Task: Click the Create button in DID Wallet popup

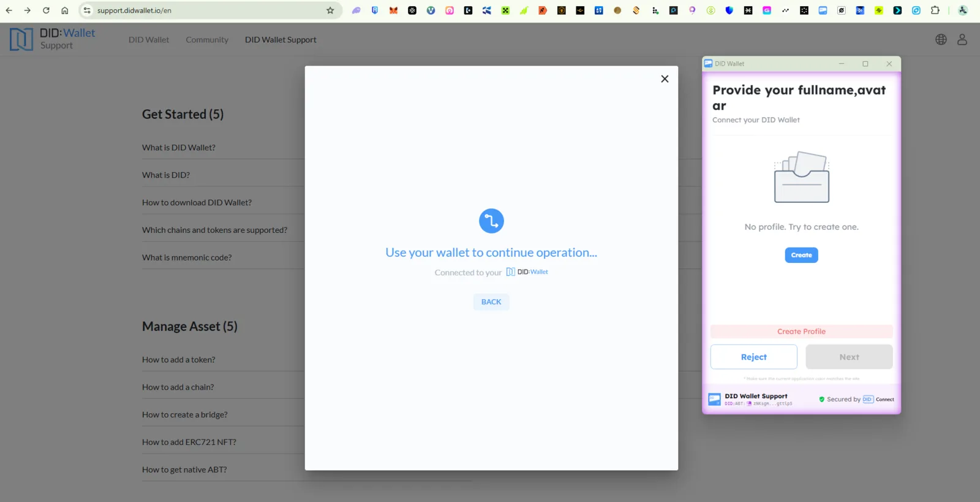Action: (x=801, y=255)
